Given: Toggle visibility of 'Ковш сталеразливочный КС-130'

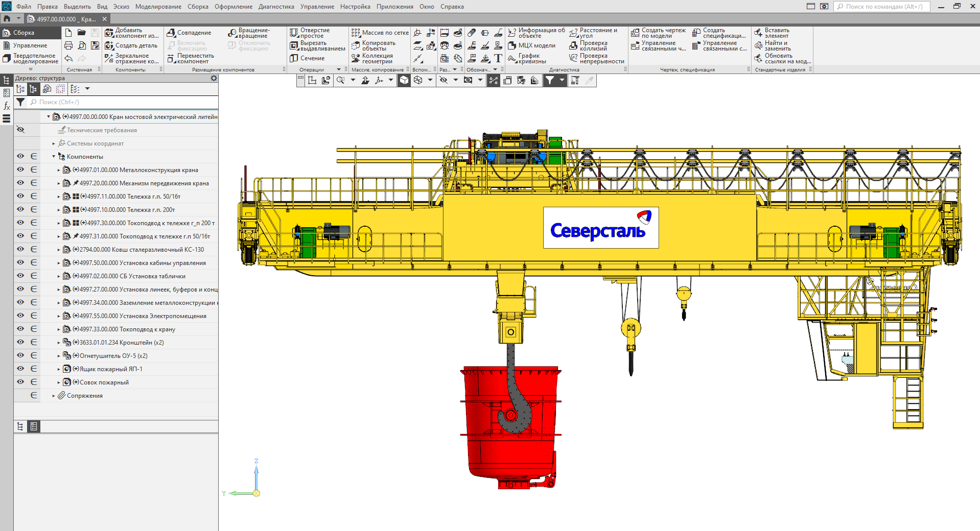Looking at the screenshot, I should click(20, 249).
